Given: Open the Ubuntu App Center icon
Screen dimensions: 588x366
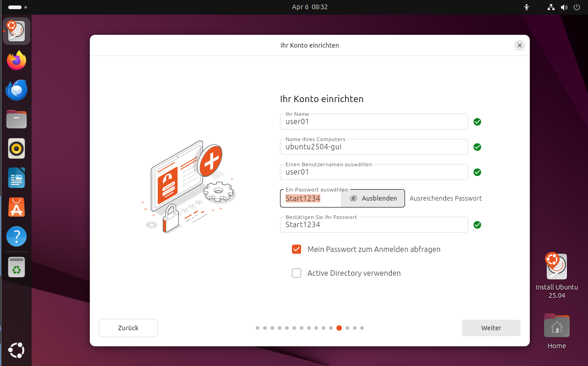Looking at the screenshot, I should pos(16,207).
